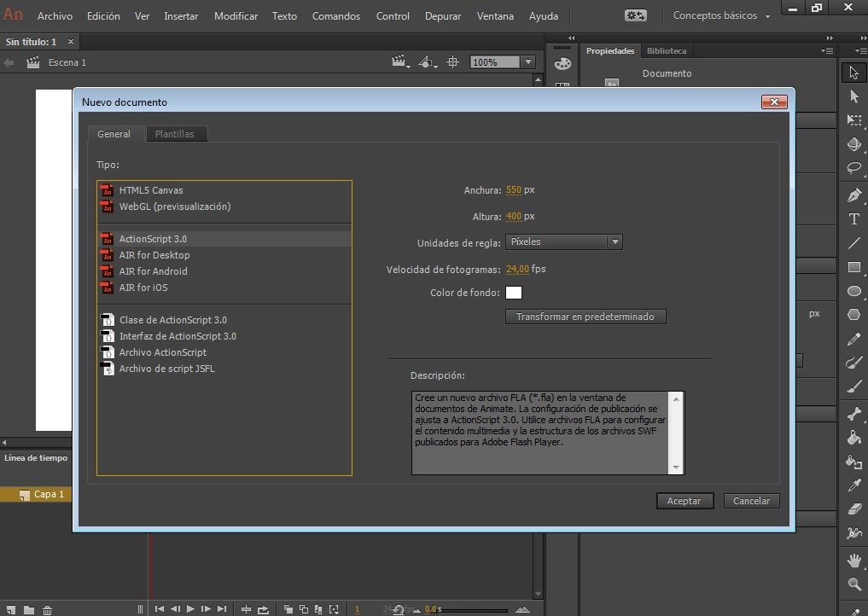Viewport: 868px width, 616px height.
Task: Click the Anchura 550 value field
Action: click(x=513, y=190)
